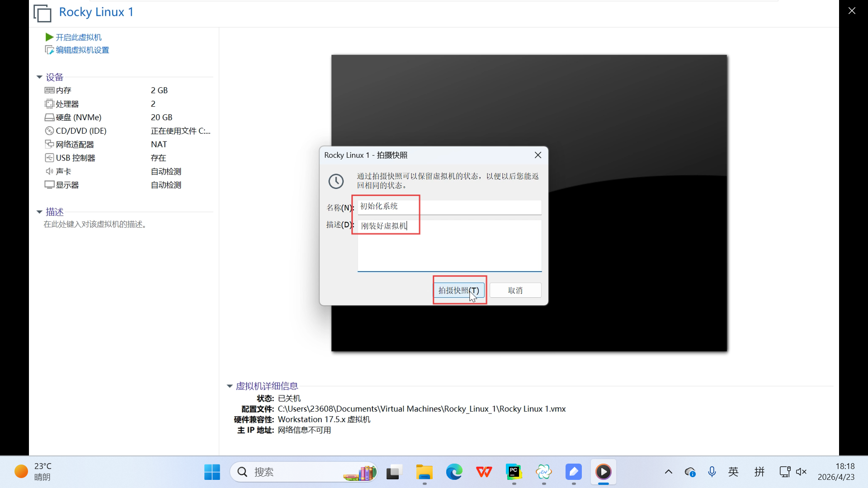Click the NVMe hard disk icon
This screenshot has height=488, width=868.
point(49,117)
